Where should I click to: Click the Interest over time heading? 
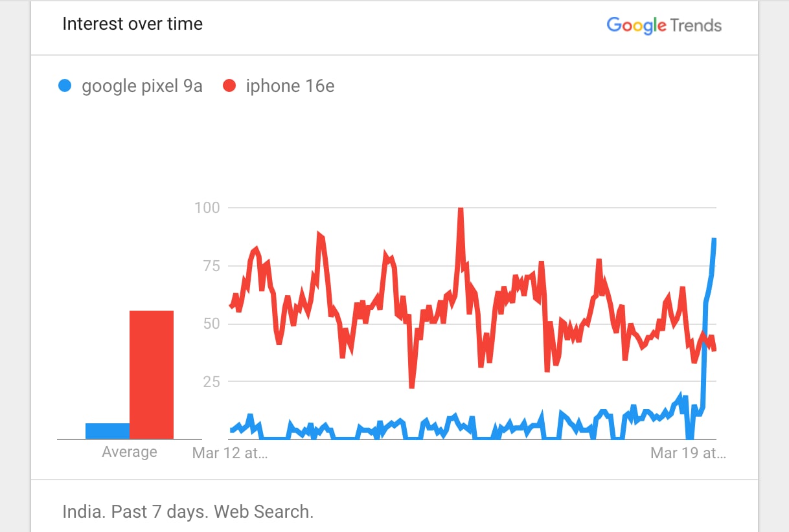pyautogui.click(x=132, y=24)
